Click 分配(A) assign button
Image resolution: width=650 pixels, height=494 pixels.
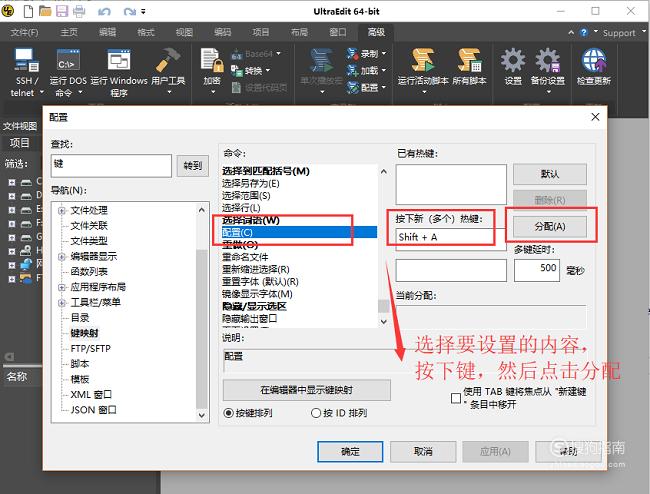coord(550,226)
